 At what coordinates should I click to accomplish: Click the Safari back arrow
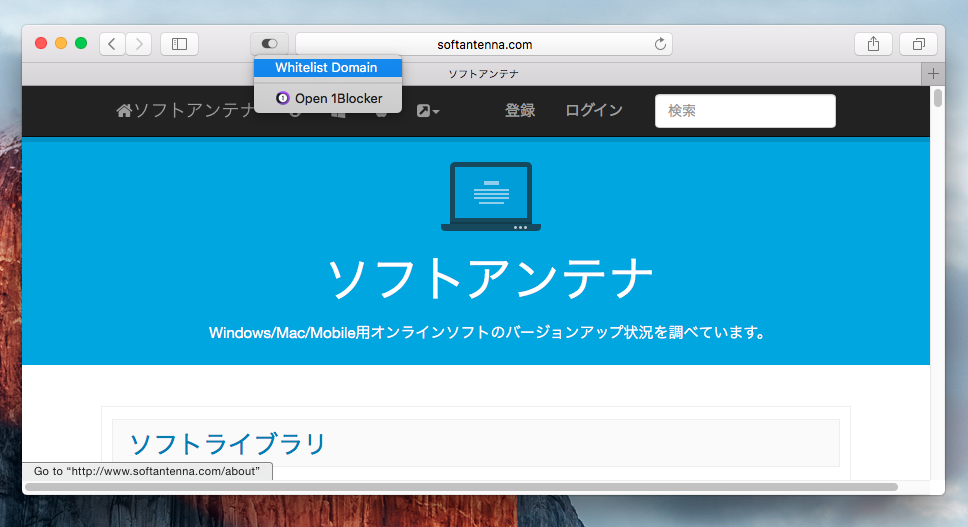112,44
